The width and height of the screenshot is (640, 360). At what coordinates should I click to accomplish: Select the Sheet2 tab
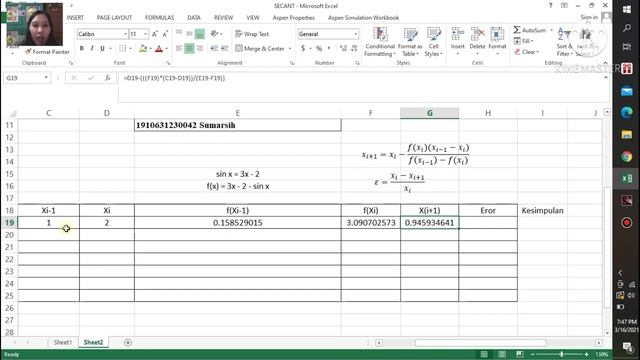tap(93, 342)
